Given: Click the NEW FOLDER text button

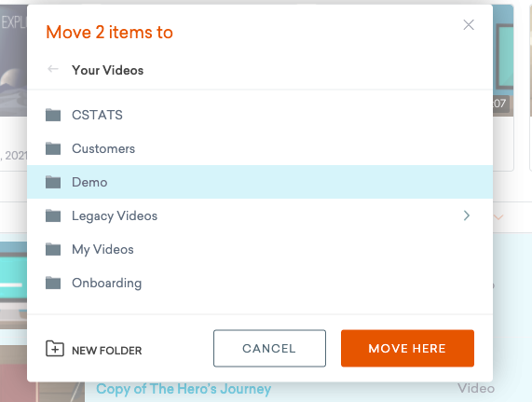Looking at the screenshot, I should click(x=107, y=351).
